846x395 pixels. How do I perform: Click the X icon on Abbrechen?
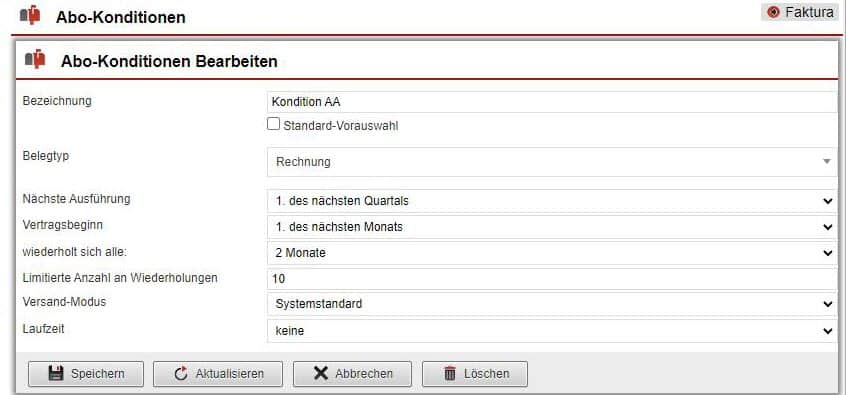coord(320,373)
